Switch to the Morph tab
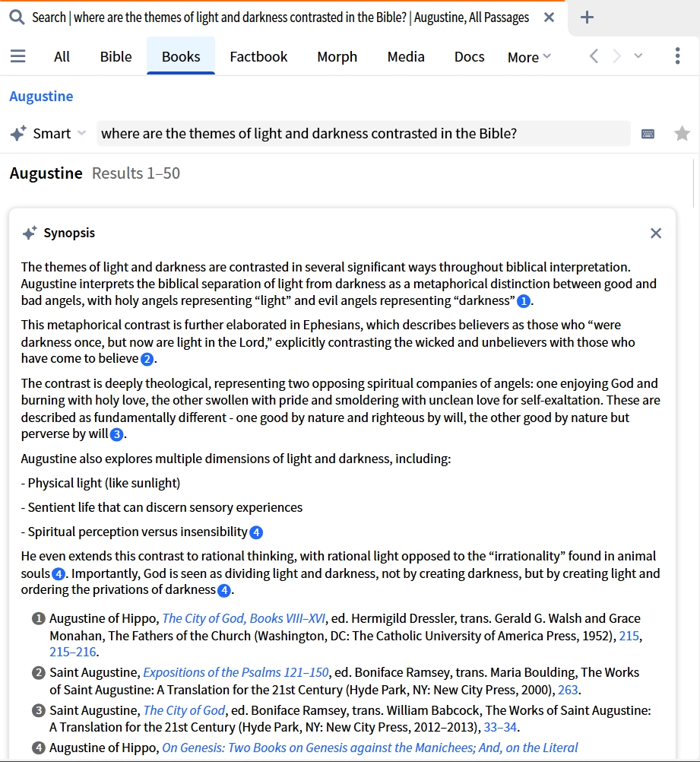This screenshot has height=762, width=700. pyautogui.click(x=337, y=57)
